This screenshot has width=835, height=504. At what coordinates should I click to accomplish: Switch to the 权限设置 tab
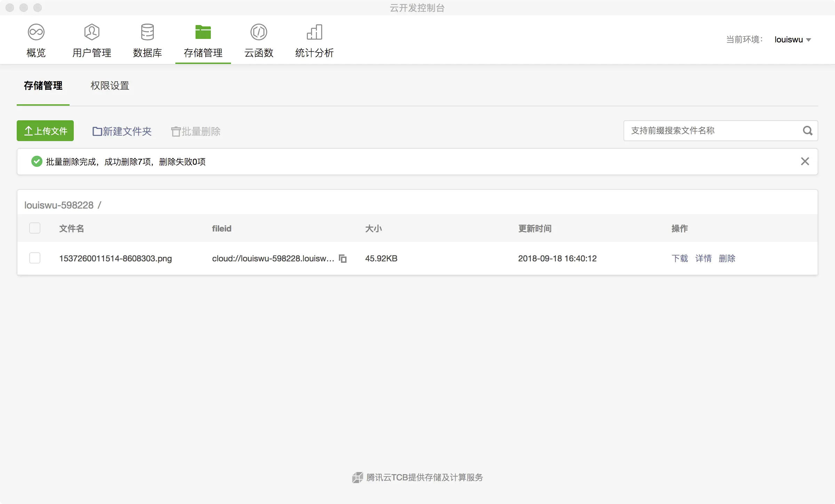click(110, 86)
